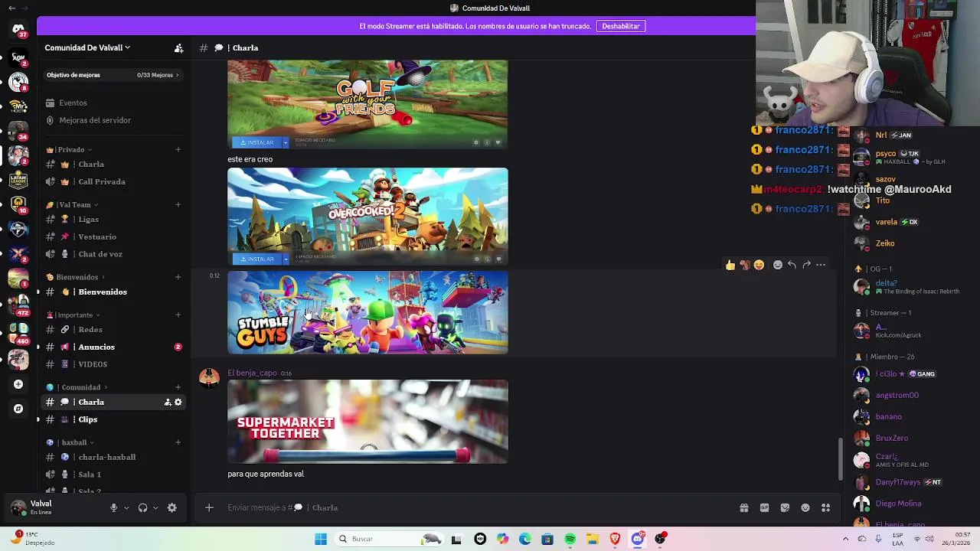This screenshot has width=980, height=551.
Task: Create channel in Importante category
Action: [178, 315]
